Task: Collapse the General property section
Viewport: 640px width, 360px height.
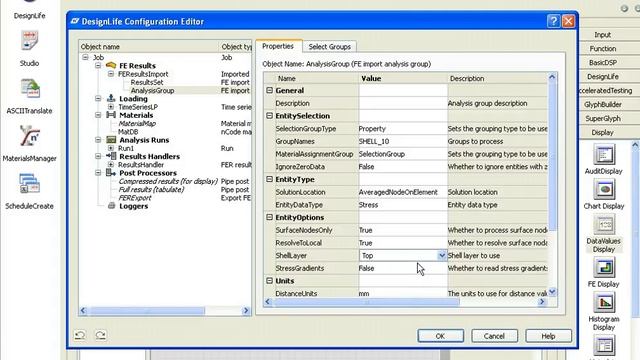Action: tap(269, 90)
